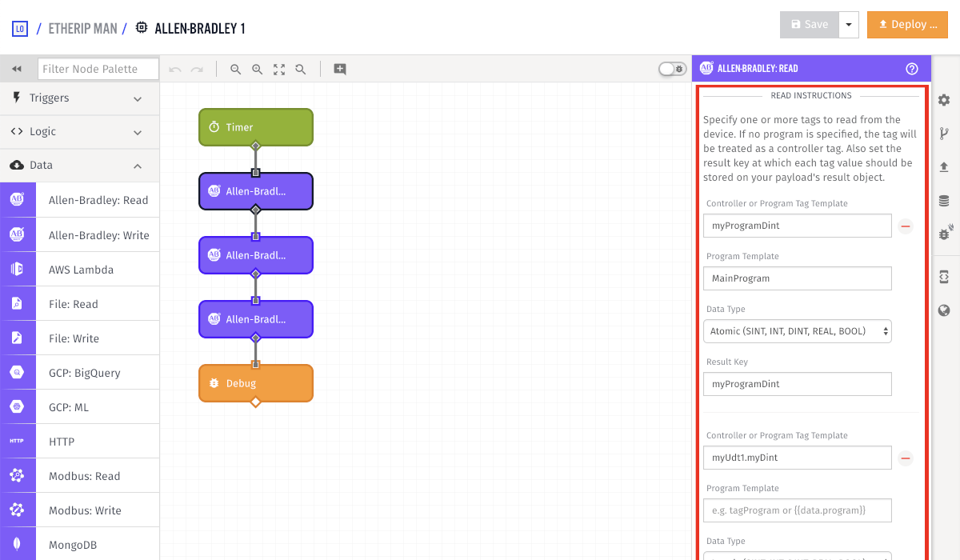The width and height of the screenshot is (960, 560).
Task: Click the Deploy button
Action: click(x=908, y=25)
